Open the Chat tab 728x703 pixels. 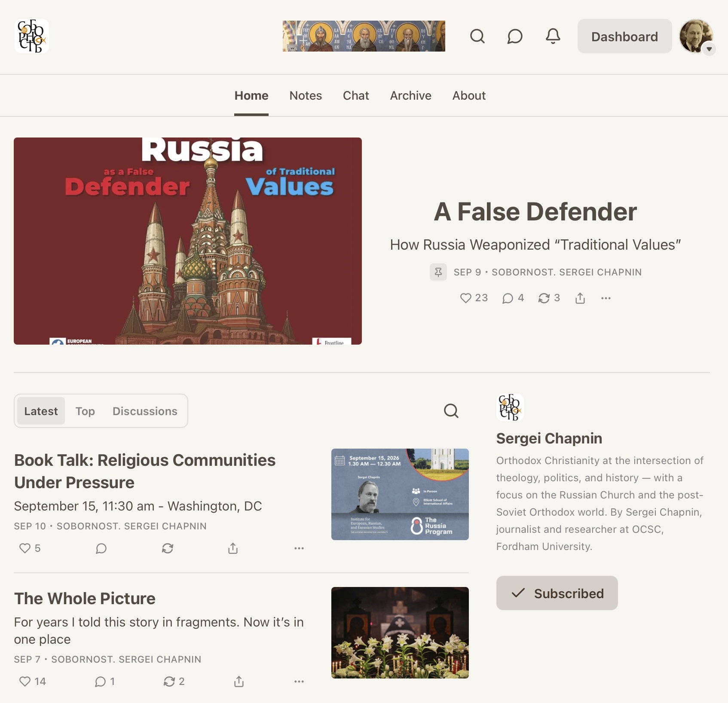tap(356, 95)
